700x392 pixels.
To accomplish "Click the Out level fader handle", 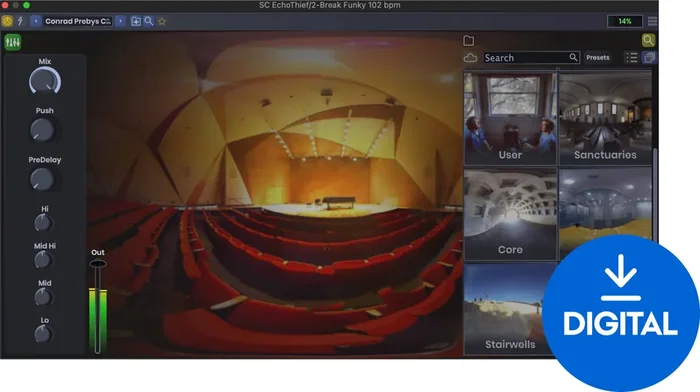I will pos(98,264).
